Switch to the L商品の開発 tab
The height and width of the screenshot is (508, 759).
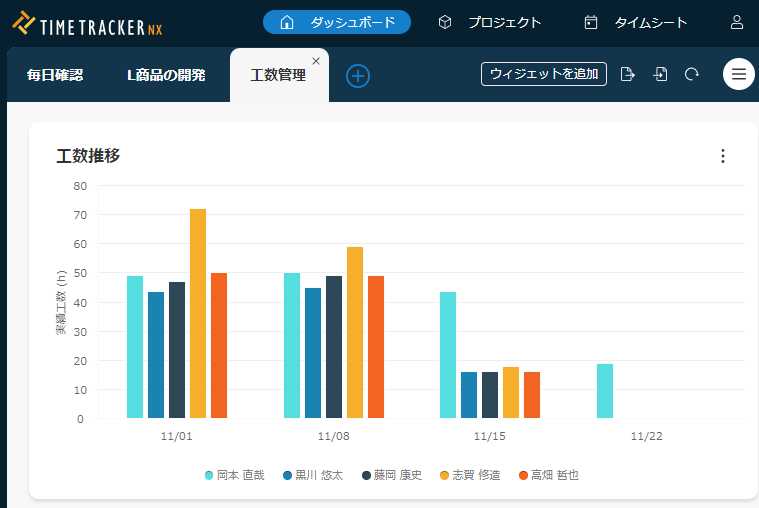(166, 75)
